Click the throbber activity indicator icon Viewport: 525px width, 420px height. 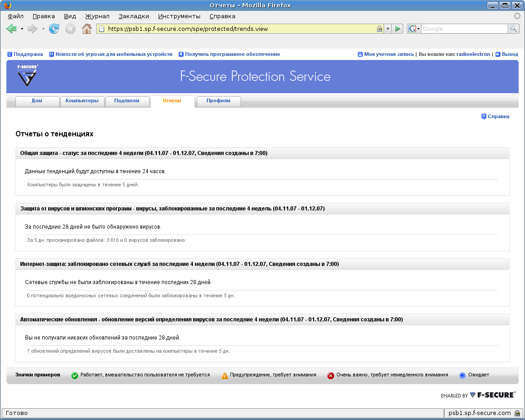tap(517, 16)
